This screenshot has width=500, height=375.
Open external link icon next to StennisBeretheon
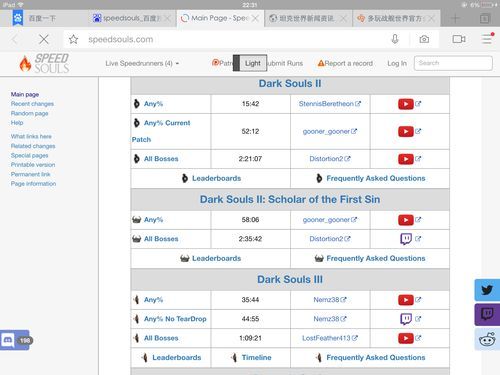(x=358, y=104)
